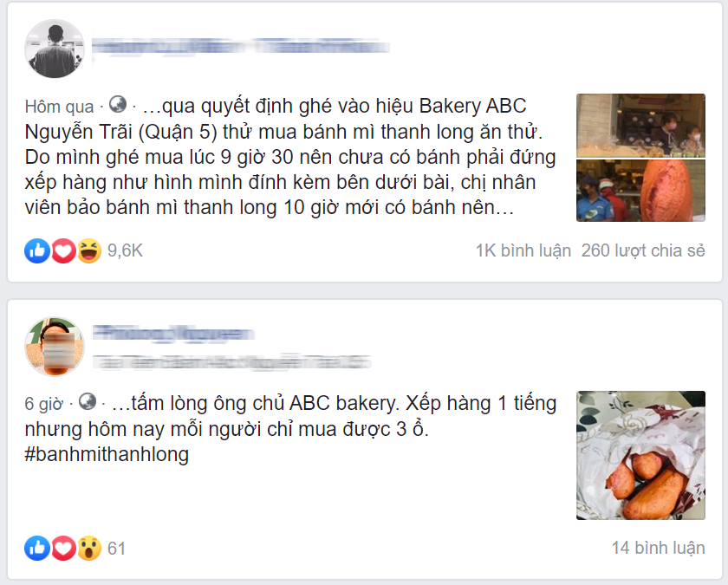Click the Wow surprised emoji on second post

click(89, 549)
